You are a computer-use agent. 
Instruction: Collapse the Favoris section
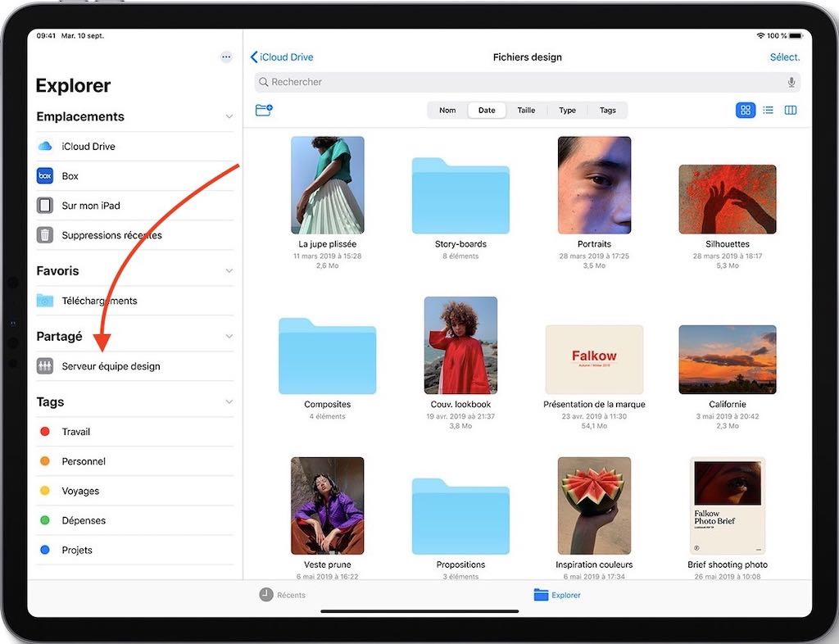click(229, 270)
